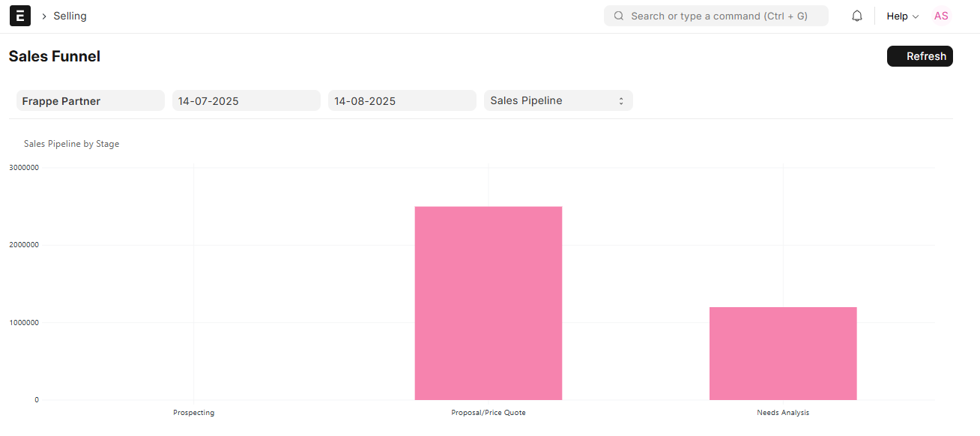Viewport: 980px width, 436px height.
Task: Click the Sales Funnel page title
Action: pyautogui.click(x=54, y=56)
